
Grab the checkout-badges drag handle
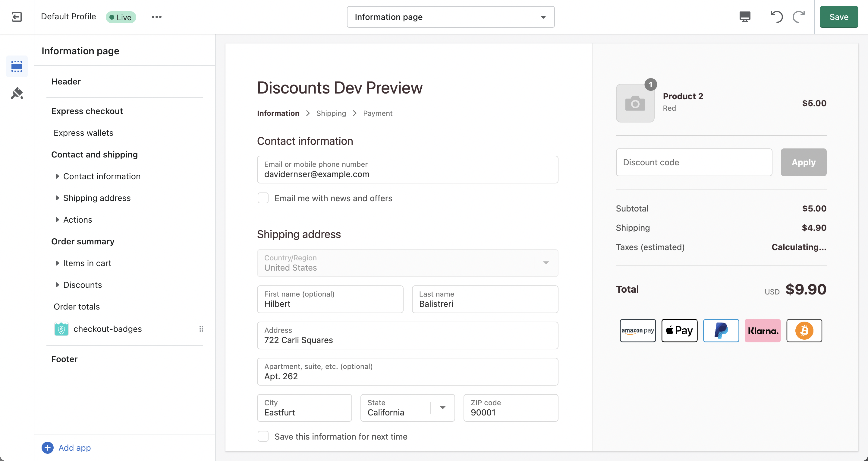(x=201, y=329)
